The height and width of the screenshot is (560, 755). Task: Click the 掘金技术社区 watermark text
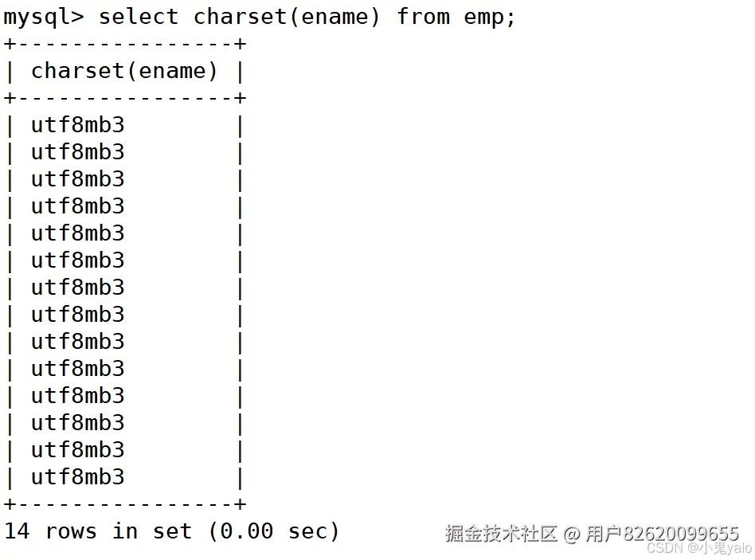[x=501, y=534]
